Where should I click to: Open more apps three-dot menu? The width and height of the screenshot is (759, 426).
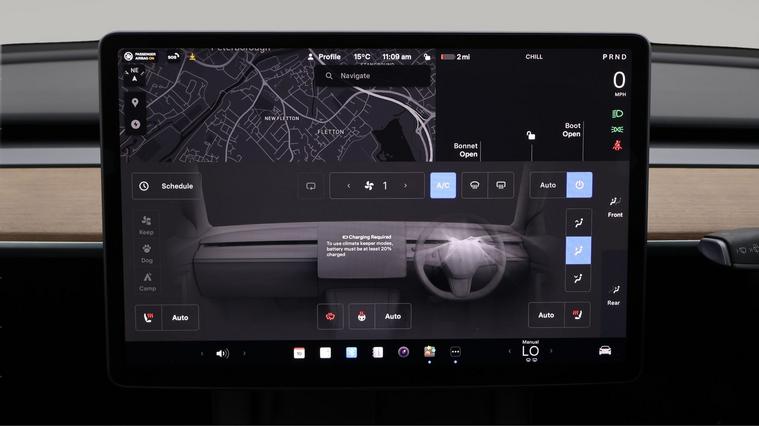[x=455, y=352]
